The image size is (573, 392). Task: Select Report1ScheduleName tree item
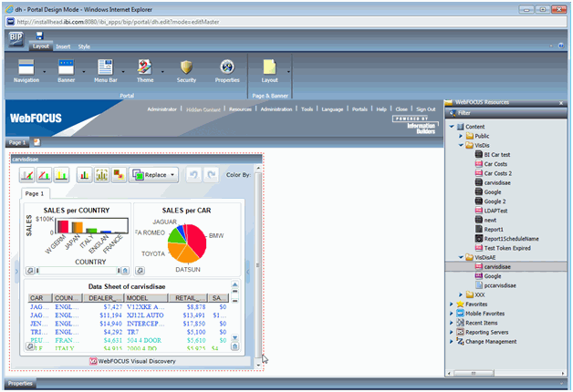(511, 239)
